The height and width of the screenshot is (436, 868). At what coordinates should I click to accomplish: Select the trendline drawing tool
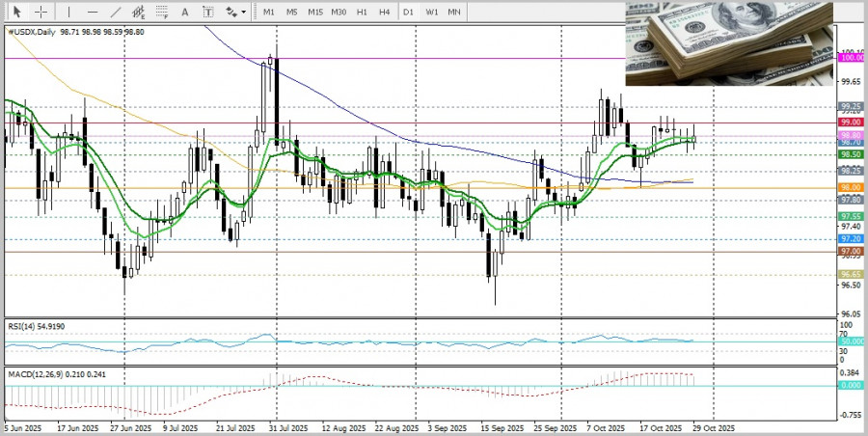coord(116,12)
